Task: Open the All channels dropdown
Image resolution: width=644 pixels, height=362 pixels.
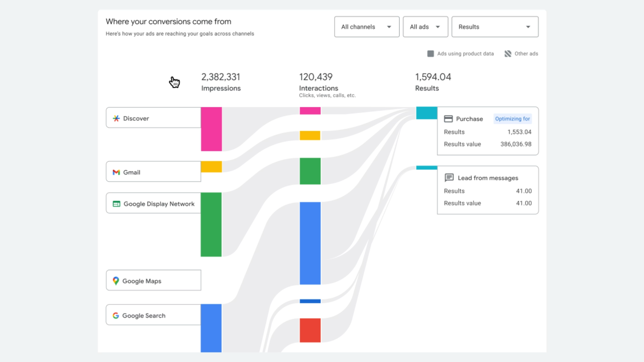Action: pyautogui.click(x=367, y=27)
